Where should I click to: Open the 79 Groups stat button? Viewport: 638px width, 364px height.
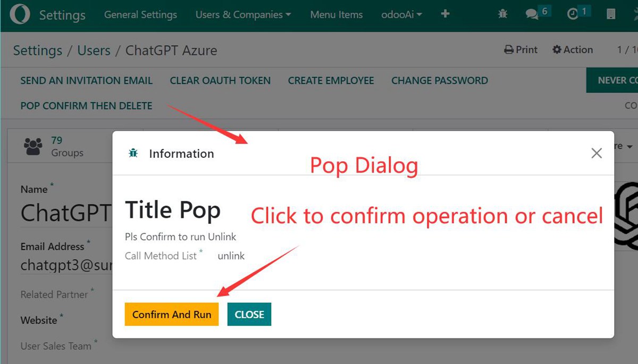74,146
